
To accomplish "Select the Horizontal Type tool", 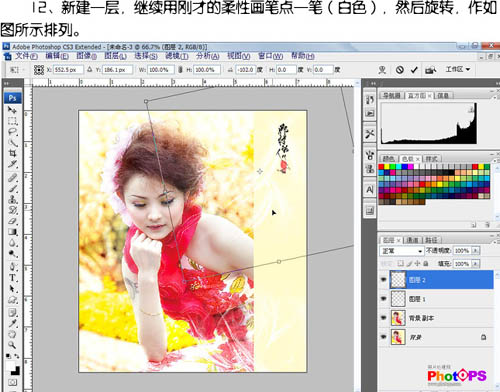I will (x=12, y=278).
